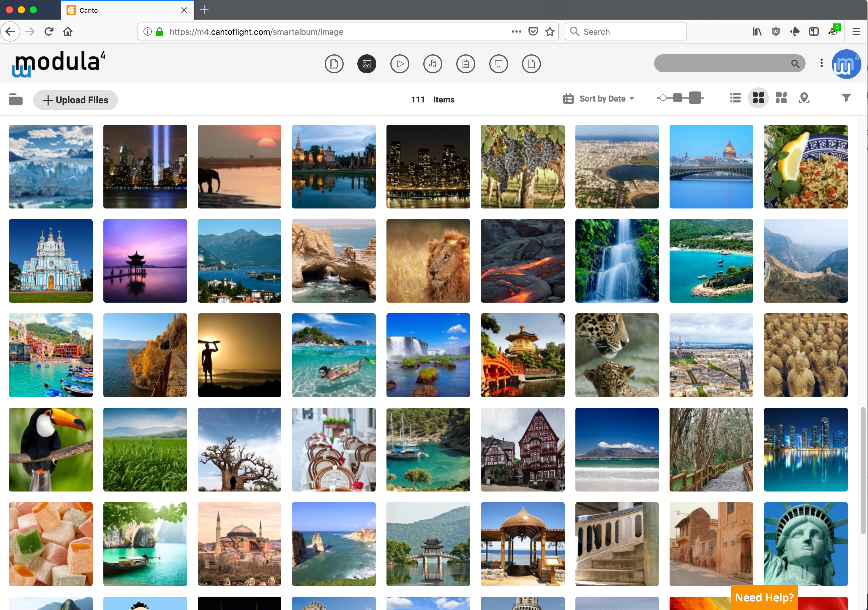The image size is (868, 610).
Task: Switch to list view
Action: (x=735, y=98)
